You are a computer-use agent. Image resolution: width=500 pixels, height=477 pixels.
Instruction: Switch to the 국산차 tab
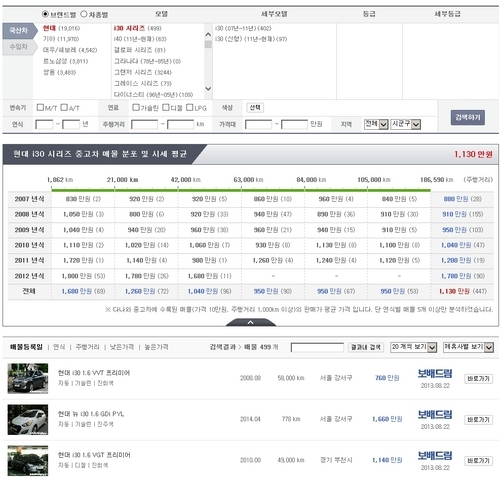click(x=19, y=31)
